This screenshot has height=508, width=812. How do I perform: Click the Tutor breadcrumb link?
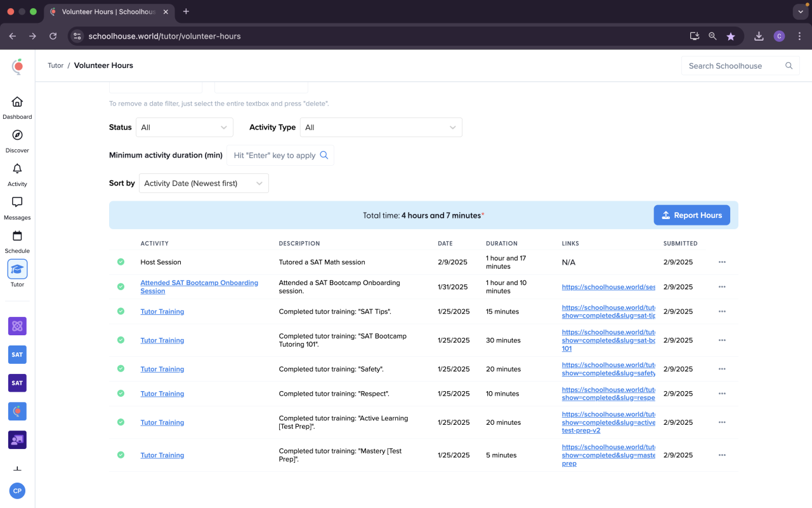tap(55, 65)
